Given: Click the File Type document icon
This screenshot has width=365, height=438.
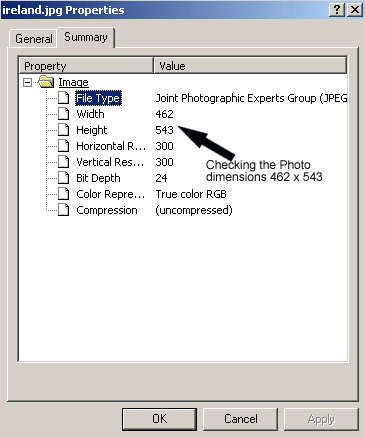Looking at the screenshot, I should [63, 98].
